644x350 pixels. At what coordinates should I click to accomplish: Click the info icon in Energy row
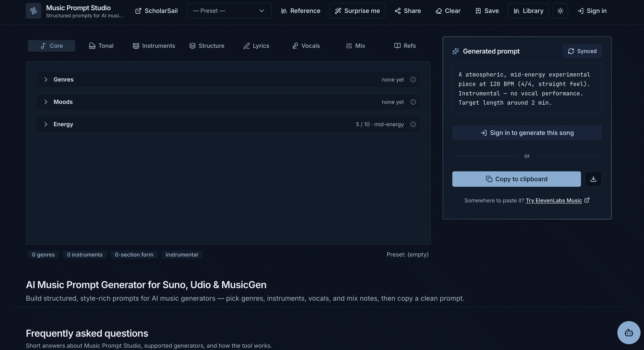413,124
